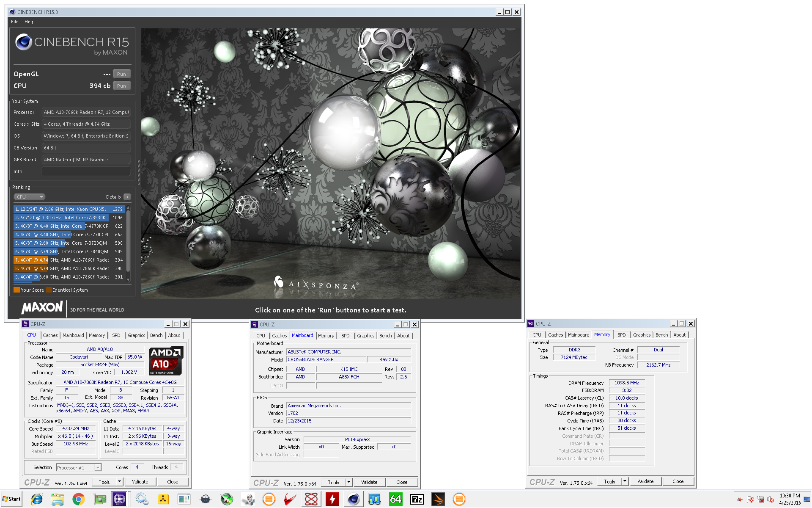This screenshot has height=508, width=812.
Task: Open Graphics tab in right CPU-Z window
Action: (642, 335)
